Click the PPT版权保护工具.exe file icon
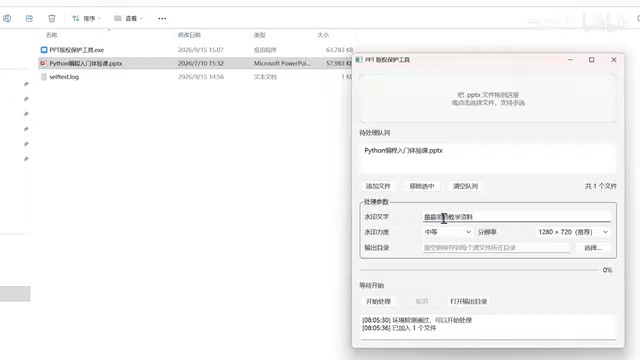 (x=44, y=50)
